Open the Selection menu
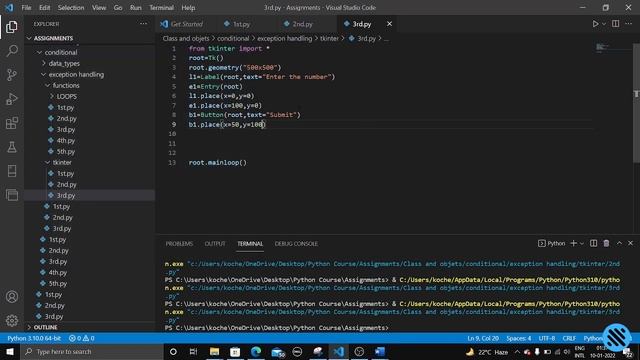640x360 pixels. (71, 7)
